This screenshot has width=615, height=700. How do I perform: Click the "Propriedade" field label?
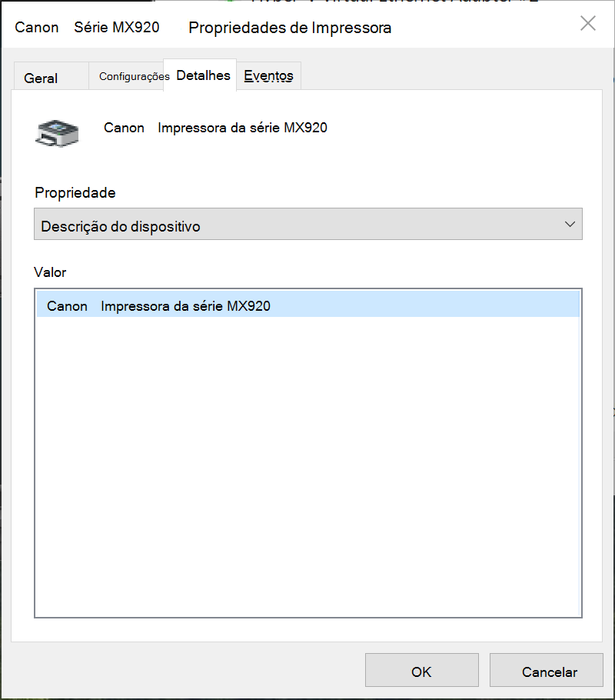(x=75, y=192)
